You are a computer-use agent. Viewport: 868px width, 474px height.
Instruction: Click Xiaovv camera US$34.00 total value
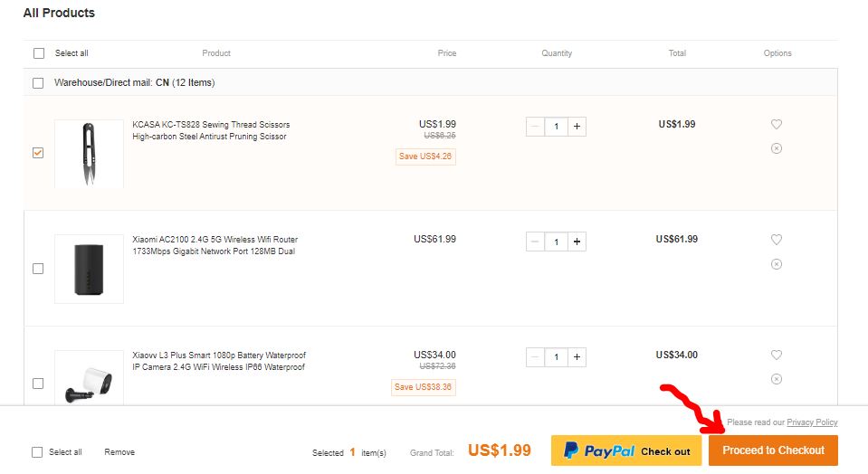coord(676,355)
